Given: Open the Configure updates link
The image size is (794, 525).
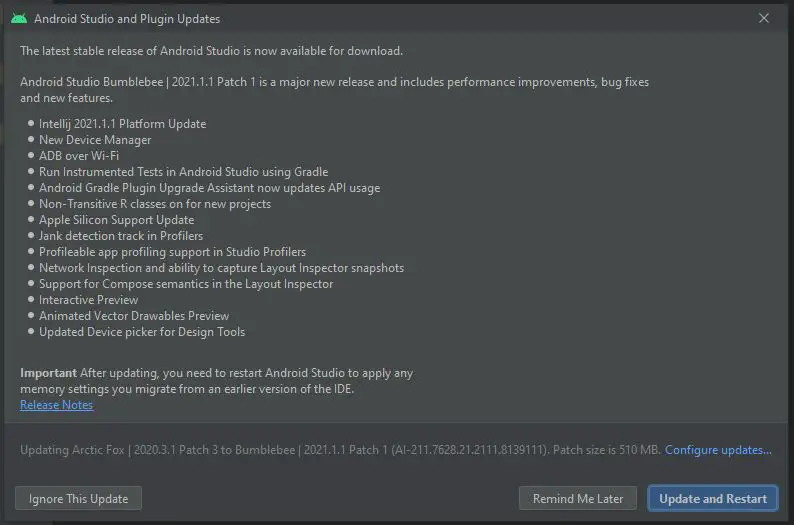Looking at the screenshot, I should [718, 450].
